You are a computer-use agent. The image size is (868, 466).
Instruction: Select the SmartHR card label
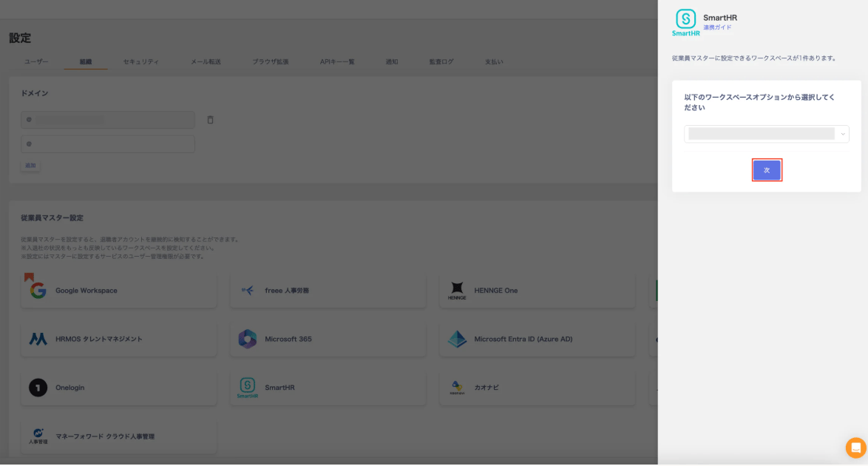pos(279,388)
